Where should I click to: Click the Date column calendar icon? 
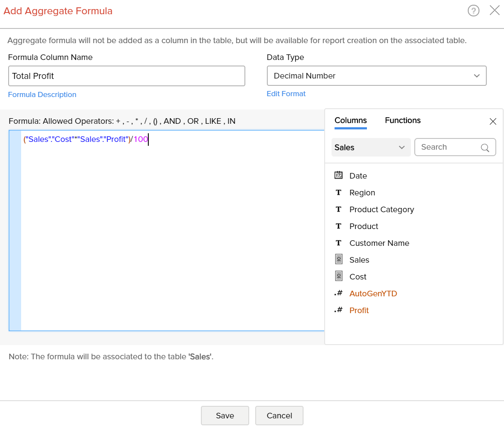point(338,176)
